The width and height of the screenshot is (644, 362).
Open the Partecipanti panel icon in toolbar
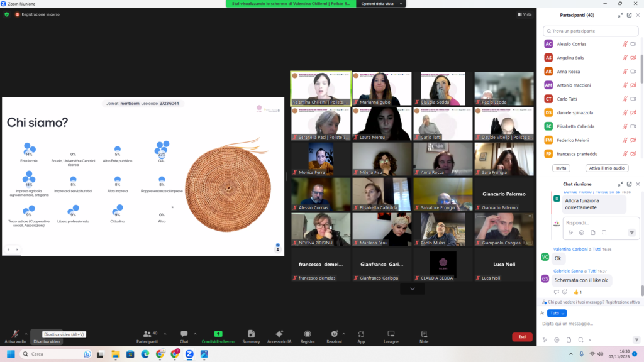click(x=147, y=334)
